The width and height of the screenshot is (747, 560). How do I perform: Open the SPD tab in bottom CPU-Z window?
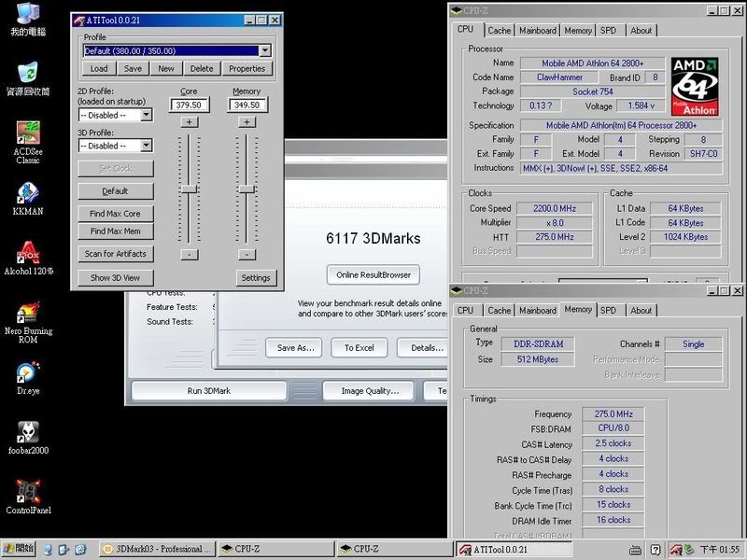[x=609, y=311]
